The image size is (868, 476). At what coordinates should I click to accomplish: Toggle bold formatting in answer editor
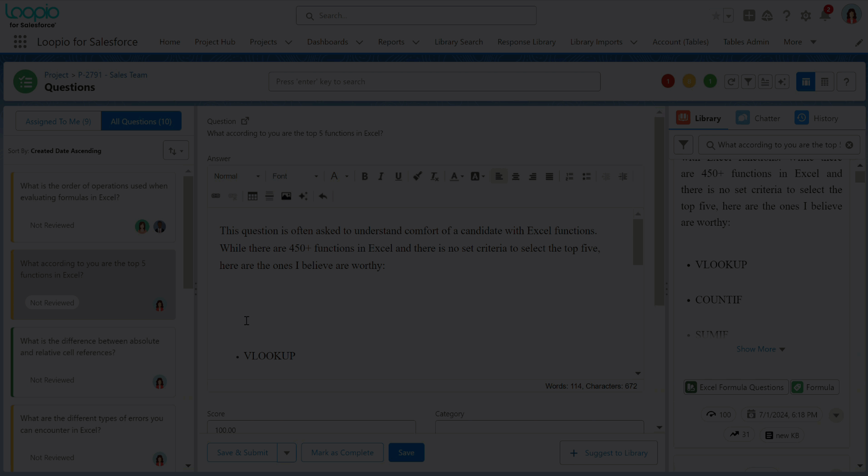pyautogui.click(x=364, y=176)
